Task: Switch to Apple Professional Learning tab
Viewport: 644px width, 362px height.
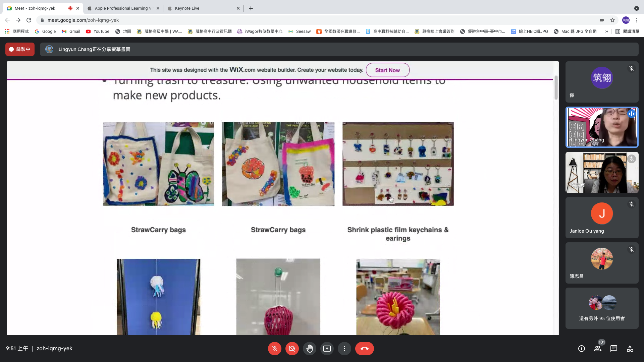Action: [121, 8]
